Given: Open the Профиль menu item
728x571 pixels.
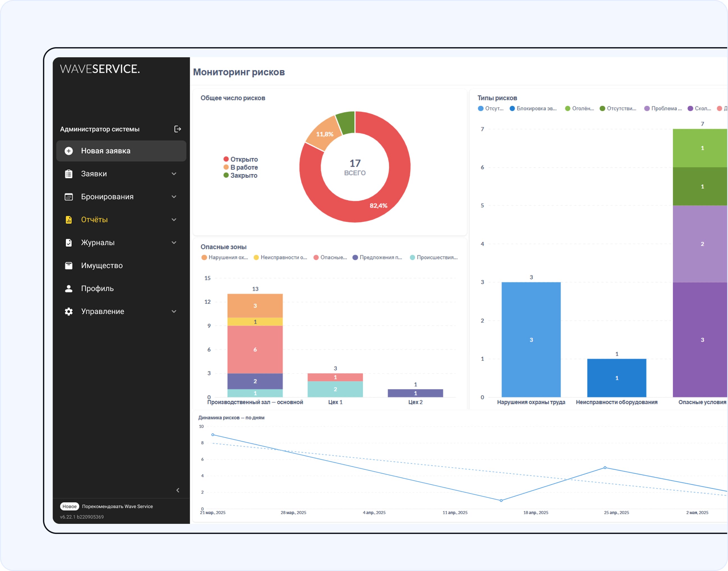Looking at the screenshot, I should coord(97,289).
